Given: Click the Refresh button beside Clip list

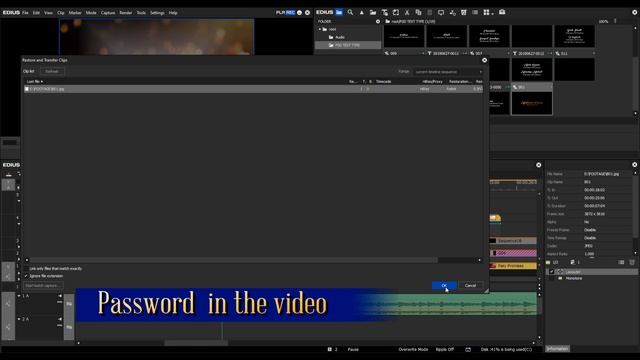Looking at the screenshot, I should point(52,71).
